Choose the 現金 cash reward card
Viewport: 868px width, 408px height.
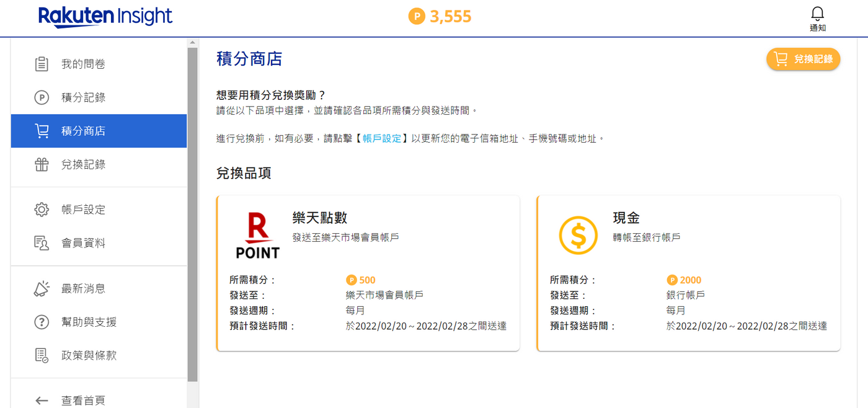tap(689, 273)
